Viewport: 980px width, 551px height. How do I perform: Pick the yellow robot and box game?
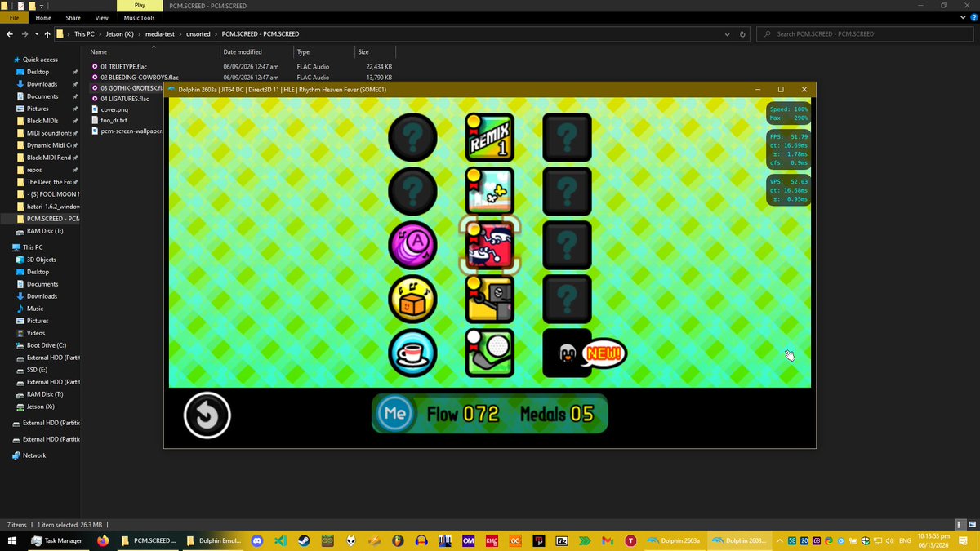tap(490, 299)
